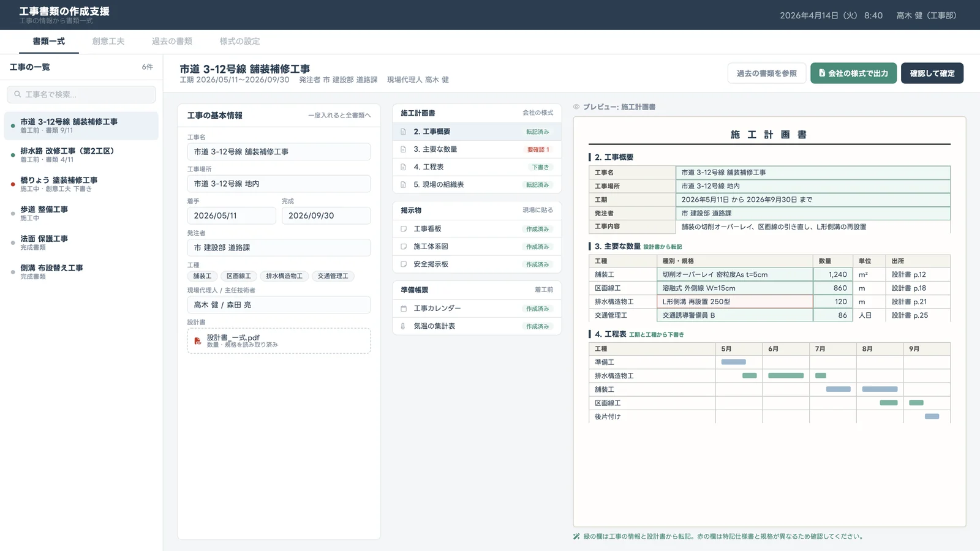The image size is (980, 551).
Task: Export using 会社の様式で出力 button
Action: [854, 73]
